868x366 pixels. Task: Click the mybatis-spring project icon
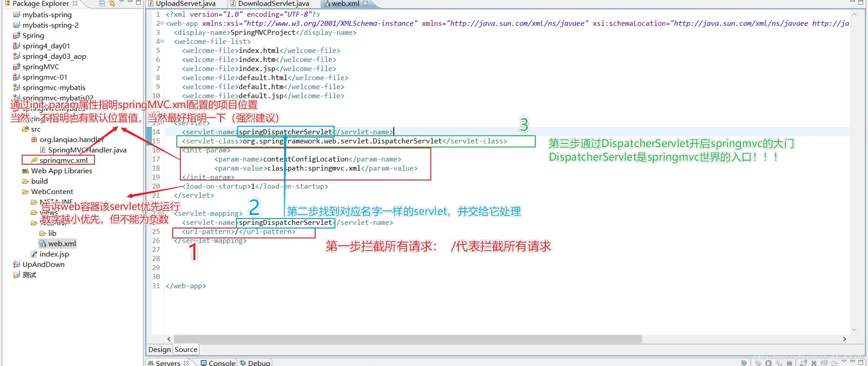pyautogui.click(x=17, y=14)
